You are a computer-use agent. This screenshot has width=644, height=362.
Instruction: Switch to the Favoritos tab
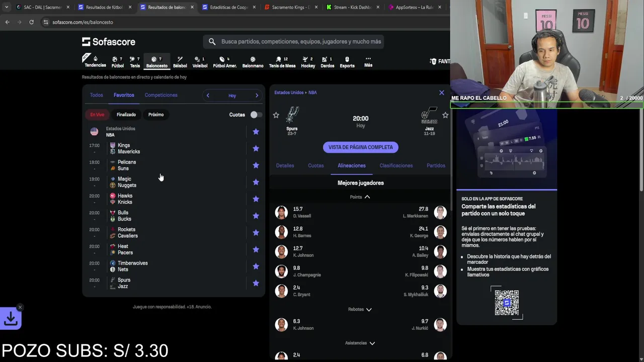[x=124, y=95]
